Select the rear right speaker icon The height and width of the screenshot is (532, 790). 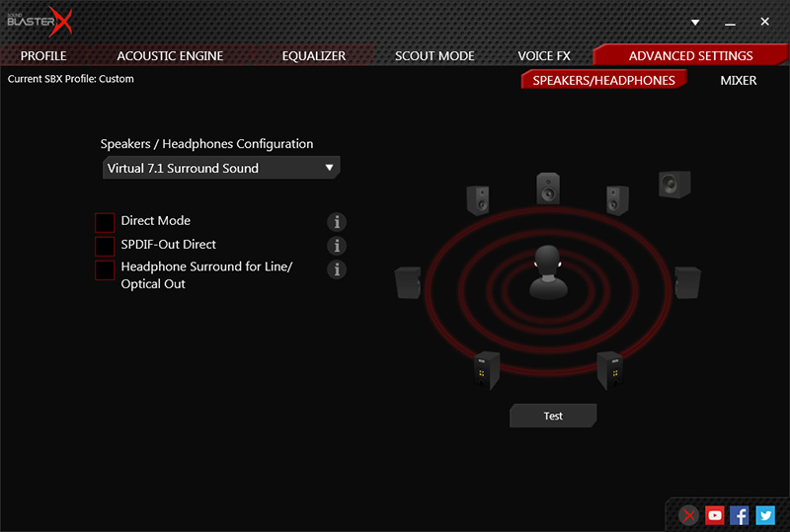(x=609, y=369)
